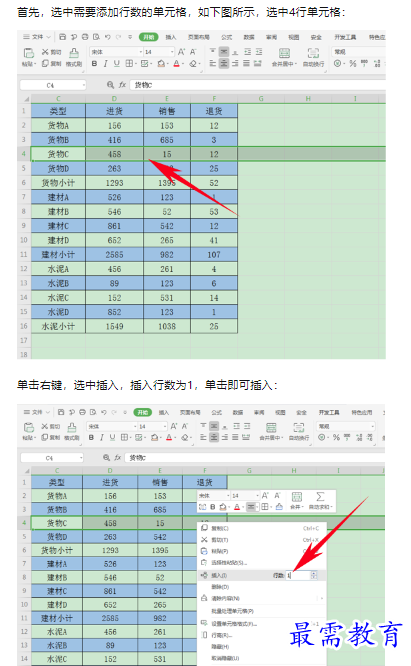This screenshot has height=666, width=411.
Task: Choose 剪切(T) in the context menu
Action: [x=220, y=539]
